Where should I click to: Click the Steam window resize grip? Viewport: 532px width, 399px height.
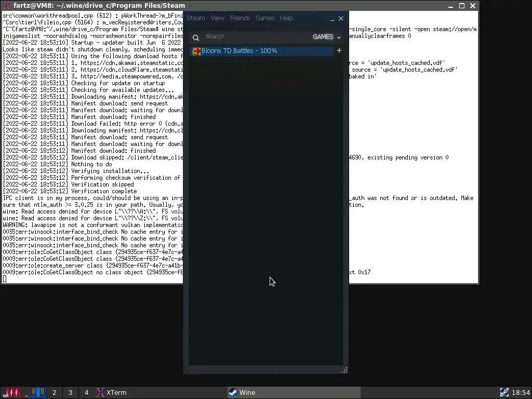344,370
